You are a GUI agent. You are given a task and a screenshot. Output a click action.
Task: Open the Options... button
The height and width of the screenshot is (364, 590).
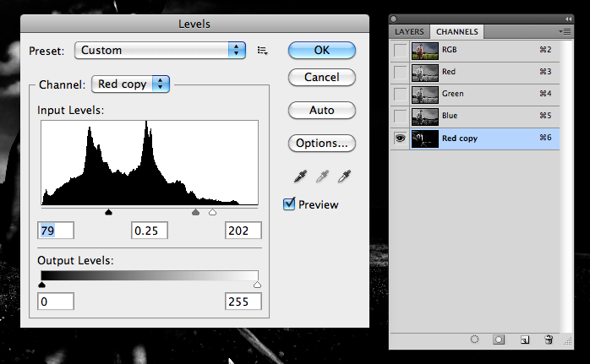(x=322, y=144)
